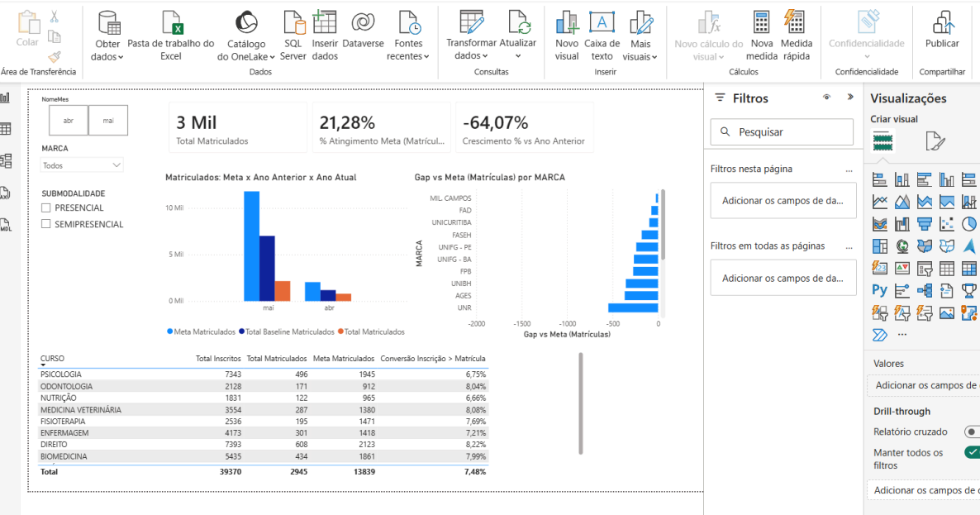The image size is (980, 515).
Task: Select the Python visual
Action: click(879, 291)
